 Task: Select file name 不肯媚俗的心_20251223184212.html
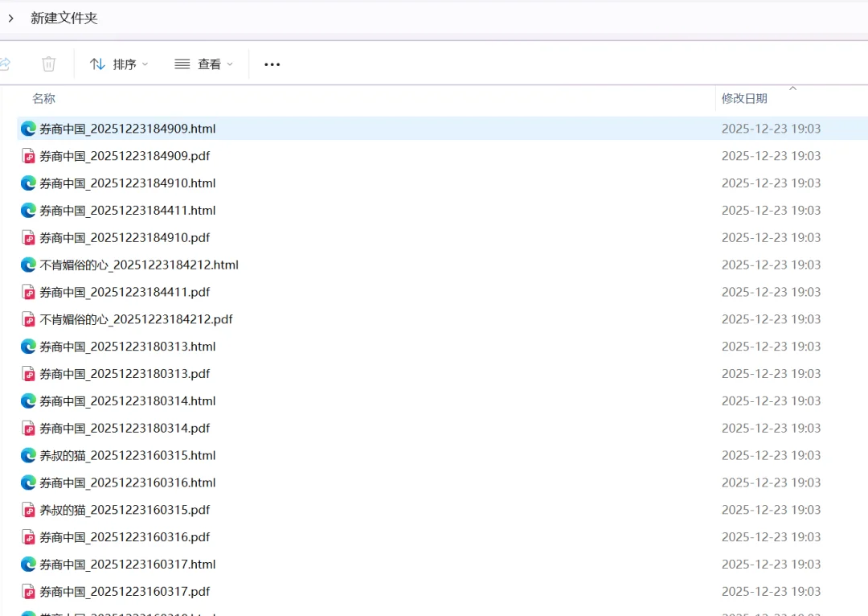pos(139,265)
